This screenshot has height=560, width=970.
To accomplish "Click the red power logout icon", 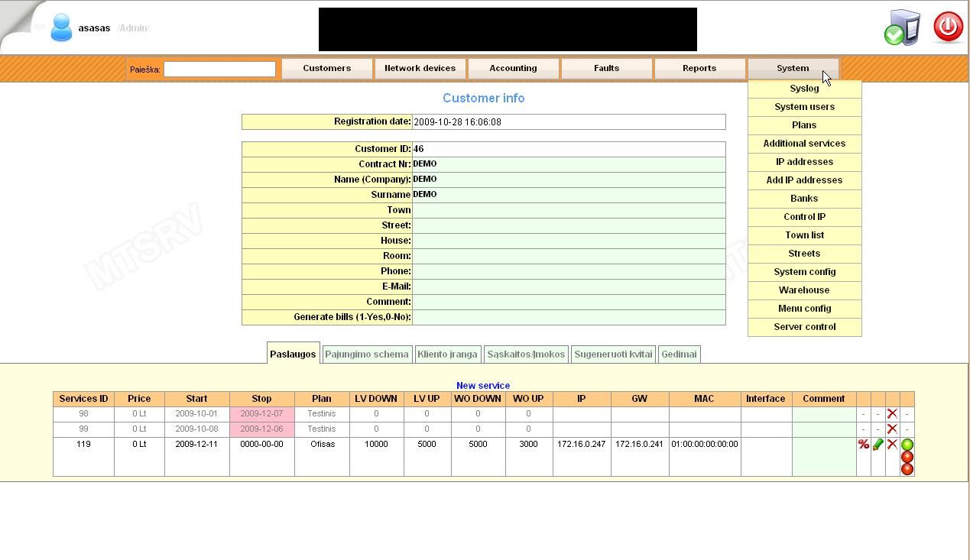I will click(x=947, y=27).
